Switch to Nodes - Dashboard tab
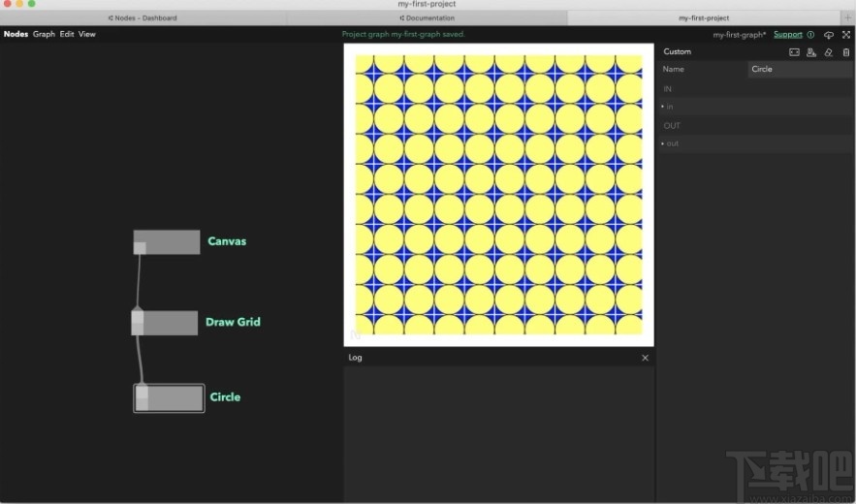 pos(143,17)
